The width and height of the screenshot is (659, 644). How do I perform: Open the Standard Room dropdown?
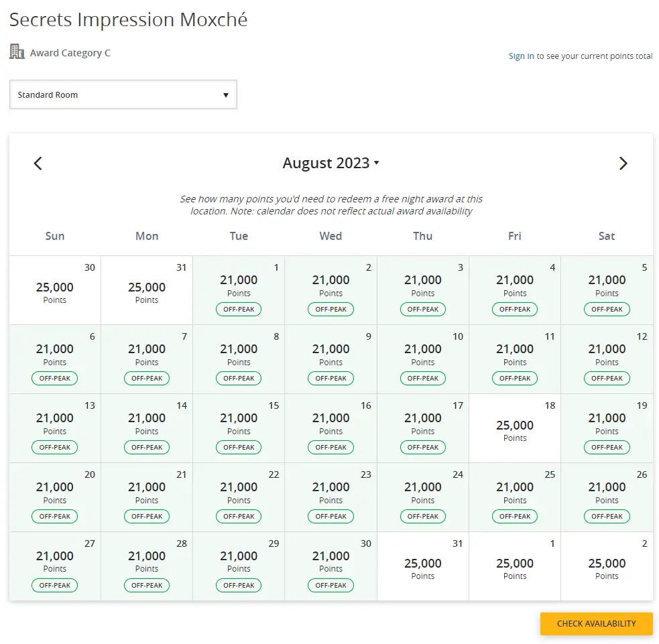click(x=123, y=94)
